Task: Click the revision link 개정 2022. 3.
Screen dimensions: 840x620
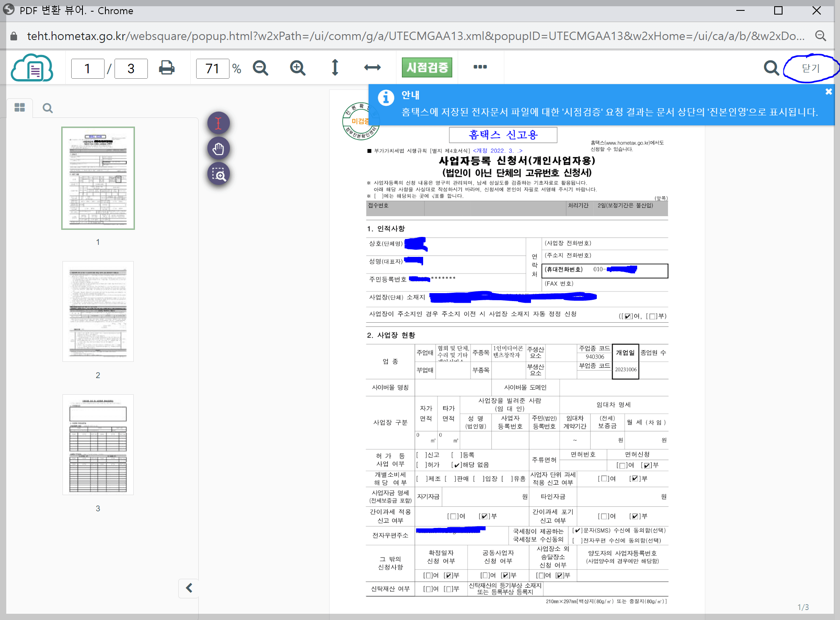Action: (497, 151)
